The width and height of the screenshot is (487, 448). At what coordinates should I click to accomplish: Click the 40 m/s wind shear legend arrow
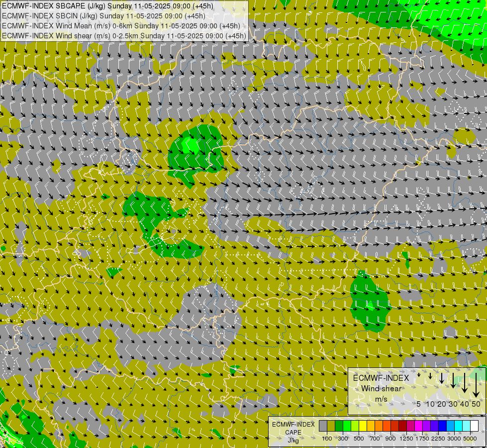click(x=465, y=383)
